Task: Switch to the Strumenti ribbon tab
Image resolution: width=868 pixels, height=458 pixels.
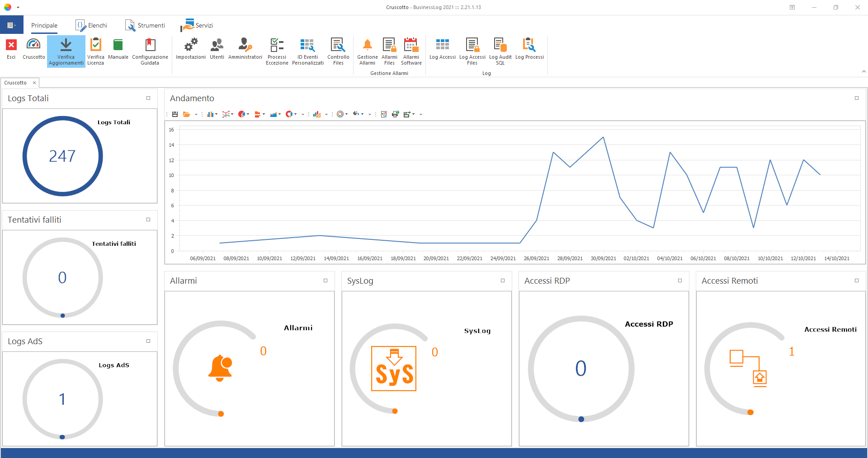Action: click(145, 25)
